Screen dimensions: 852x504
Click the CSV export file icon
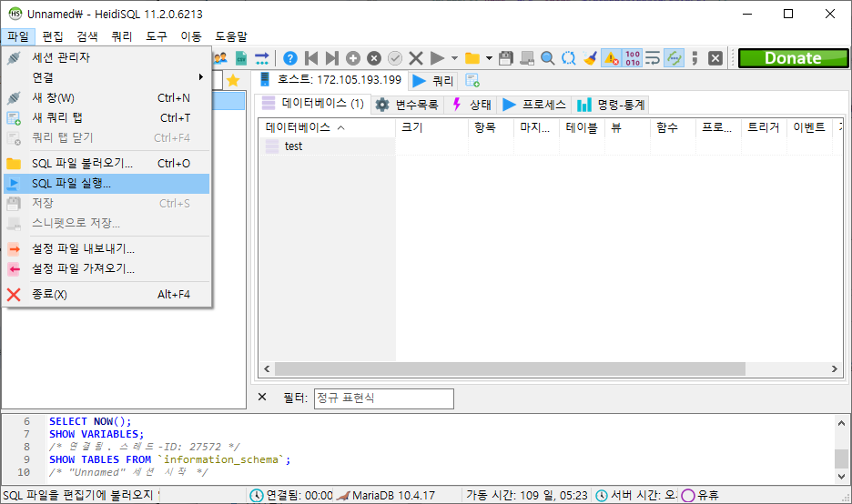pyautogui.click(x=240, y=58)
